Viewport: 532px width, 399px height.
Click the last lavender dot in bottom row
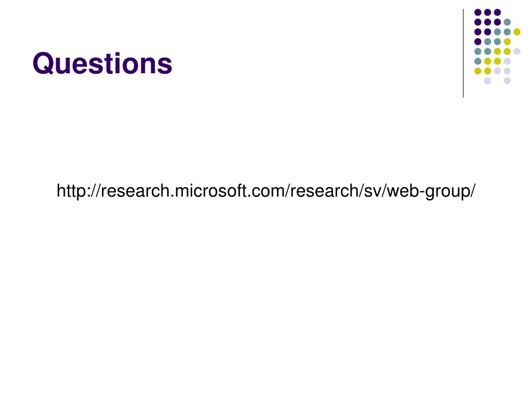point(507,81)
